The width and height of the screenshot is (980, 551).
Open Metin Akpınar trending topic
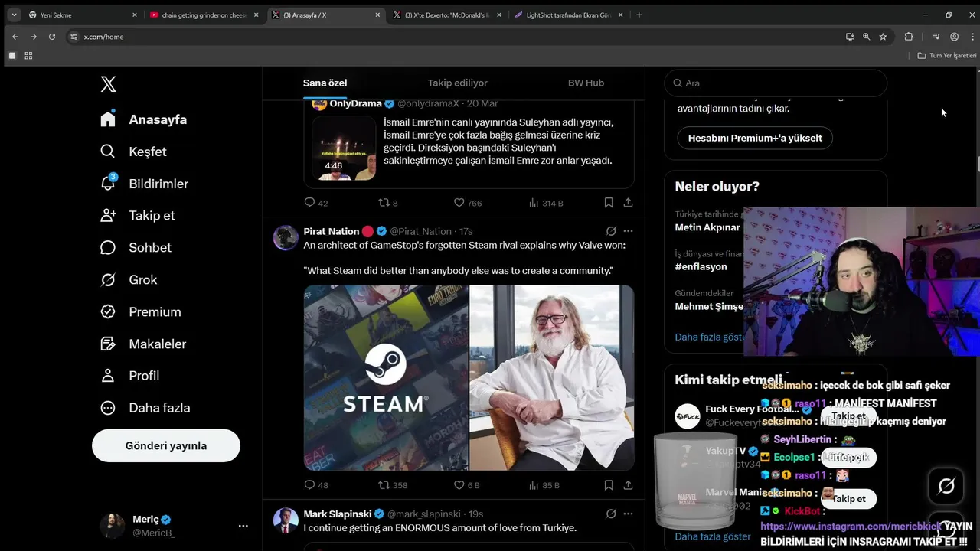click(x=707, y=227)
